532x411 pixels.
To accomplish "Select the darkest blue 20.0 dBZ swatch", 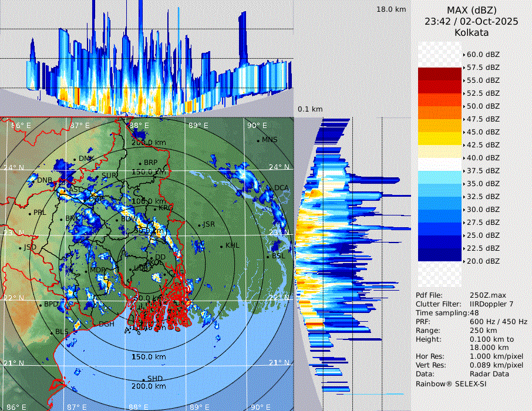I will click(440, 255).
